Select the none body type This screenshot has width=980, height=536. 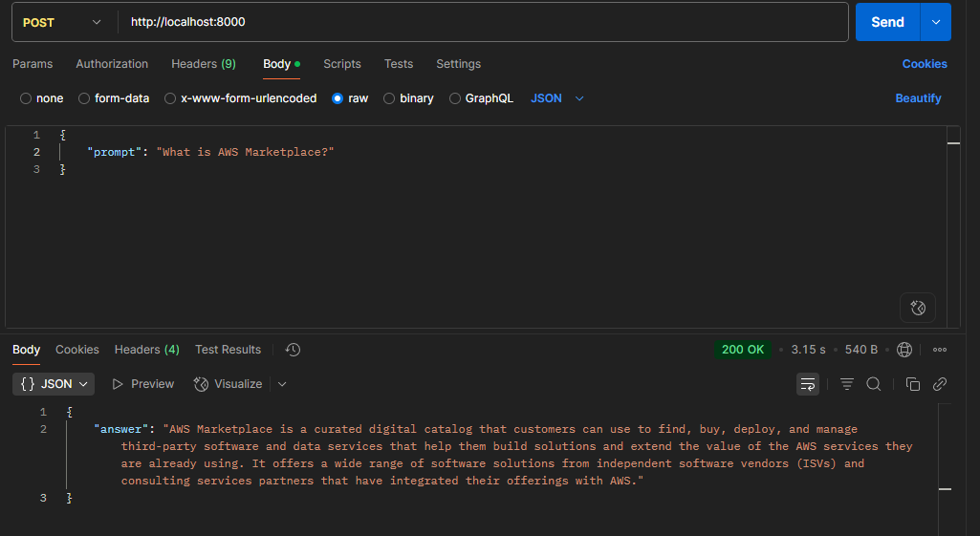click(x=26, y=98)
